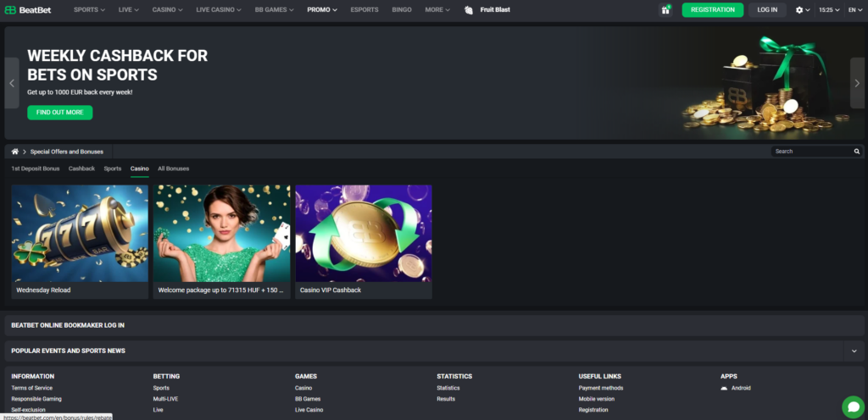Open the Statistics footer link

(x=448, y=388)
